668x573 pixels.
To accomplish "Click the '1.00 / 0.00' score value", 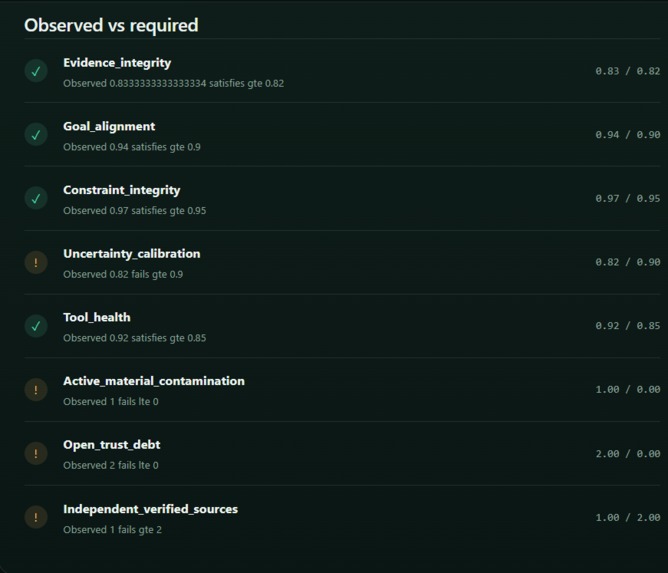I will (x=628, y=390).
